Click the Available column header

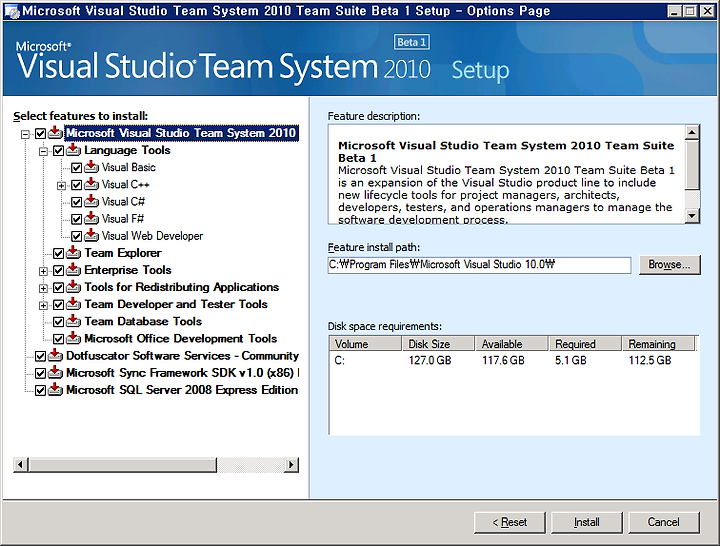pos(512,343)
